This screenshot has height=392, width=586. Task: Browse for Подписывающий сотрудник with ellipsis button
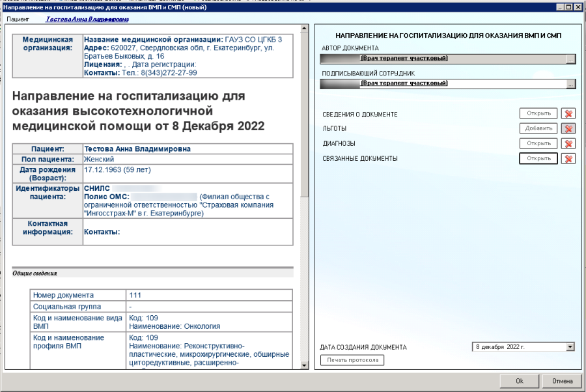[x=570, y=84]
